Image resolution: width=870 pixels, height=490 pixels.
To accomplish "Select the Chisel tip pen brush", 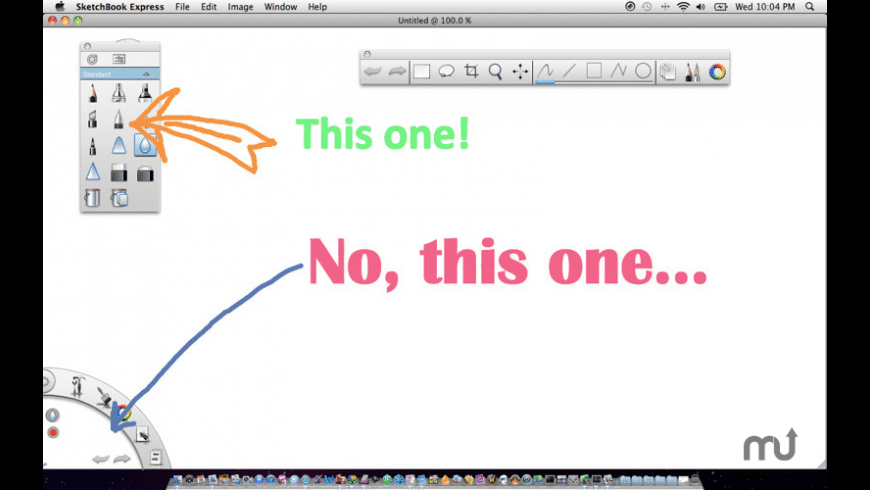I will [x=93, y=119].
